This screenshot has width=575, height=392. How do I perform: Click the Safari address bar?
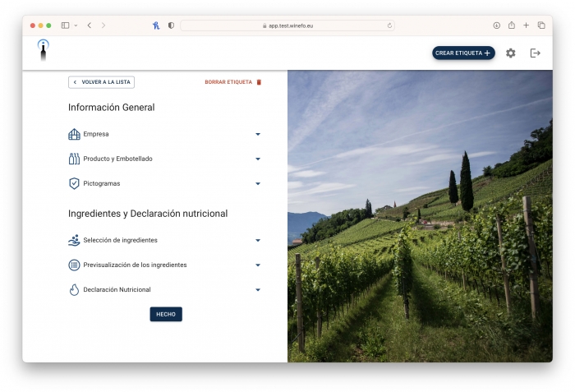pyautogui.click(x=287, y=25)
